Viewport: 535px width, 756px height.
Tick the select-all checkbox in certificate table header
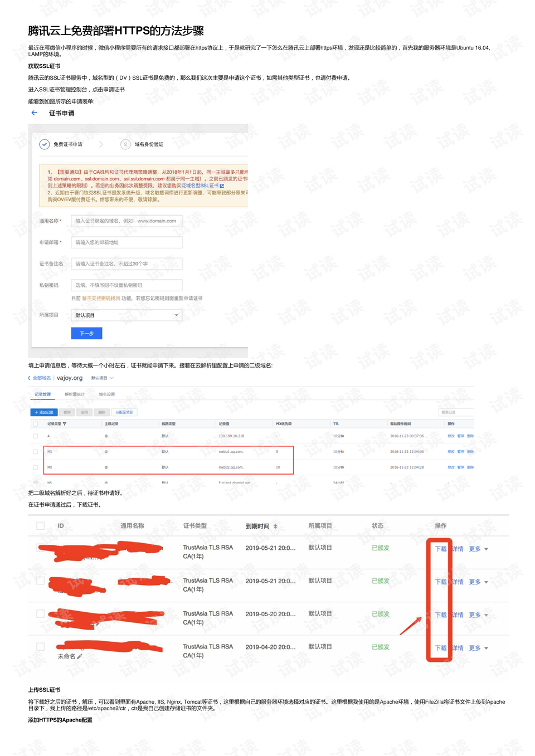40,525
